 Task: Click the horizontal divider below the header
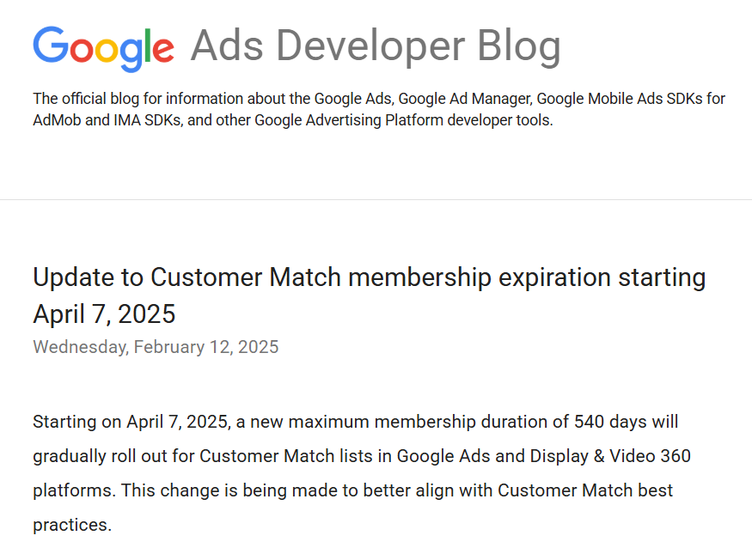(x=376, y=199)
